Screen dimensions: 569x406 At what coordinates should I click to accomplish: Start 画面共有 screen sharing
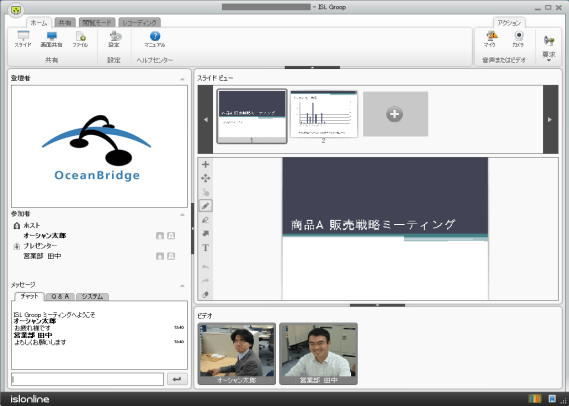tap(52, 39)
